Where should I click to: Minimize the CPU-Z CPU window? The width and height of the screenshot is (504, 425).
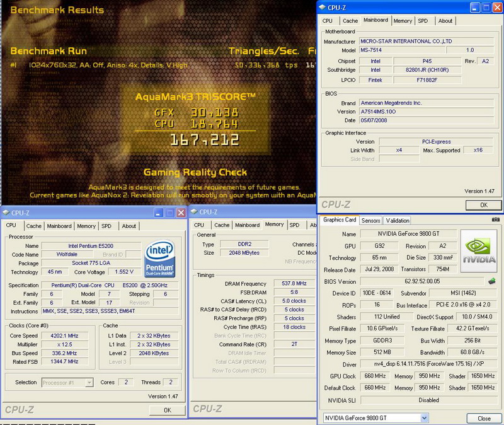click(159, 212)
